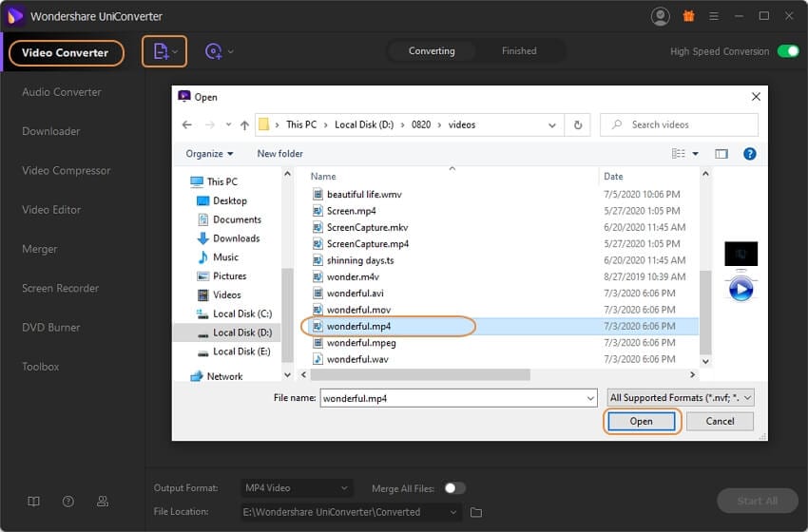Screen dimensions: 808x532
Task: Select Video Converter in sidebar
Action: 66,53
